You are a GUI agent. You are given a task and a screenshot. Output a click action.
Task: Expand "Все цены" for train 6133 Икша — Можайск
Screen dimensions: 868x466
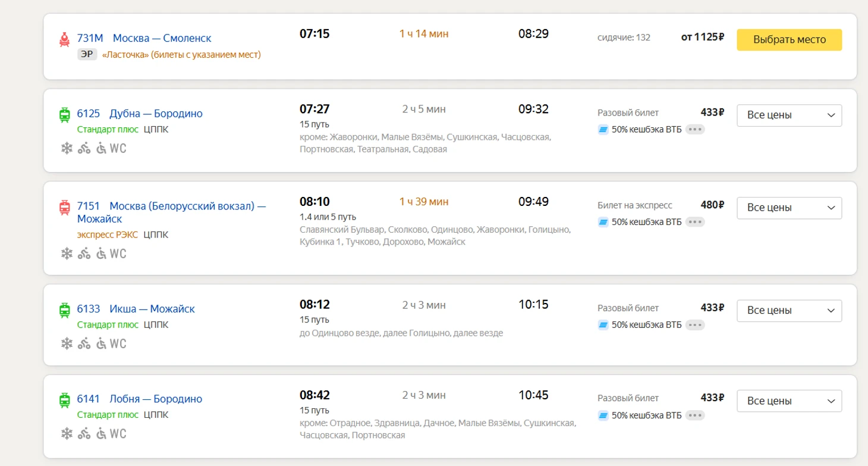pos(789,310)
